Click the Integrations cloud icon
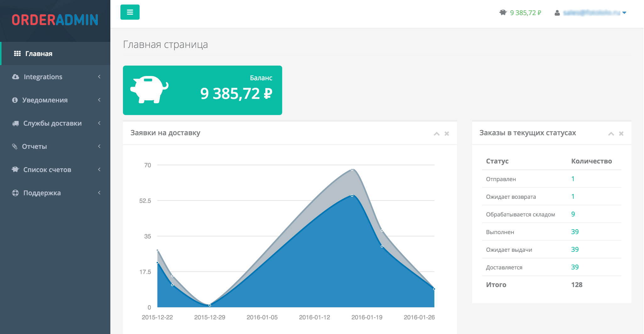 (15, 77)
